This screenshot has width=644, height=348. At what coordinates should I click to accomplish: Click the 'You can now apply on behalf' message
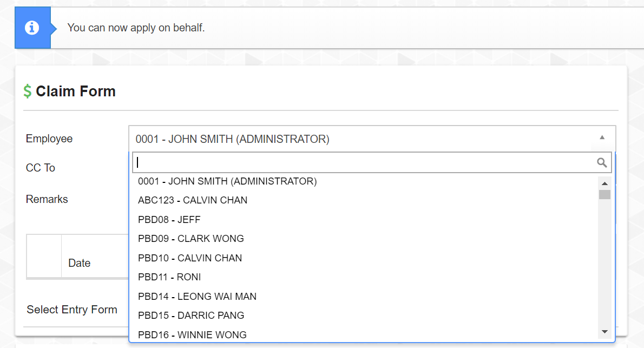(x=136, y=28)
